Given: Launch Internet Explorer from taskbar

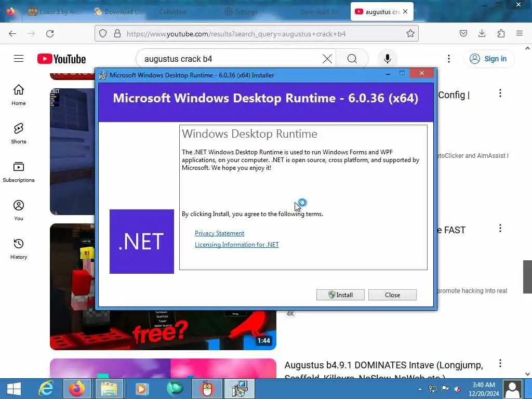Looking at the screenshot, I should point(46,389).
